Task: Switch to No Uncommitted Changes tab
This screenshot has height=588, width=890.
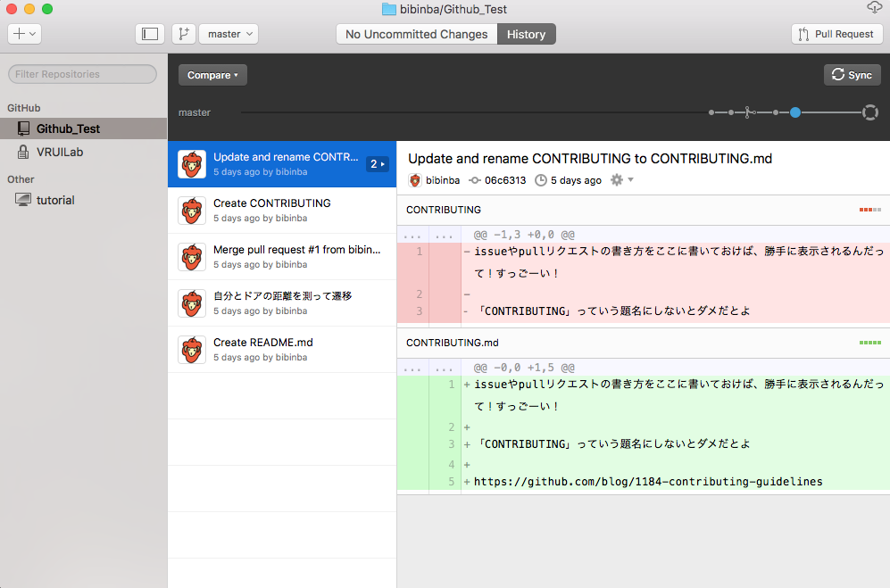Action: coord(417,34)
